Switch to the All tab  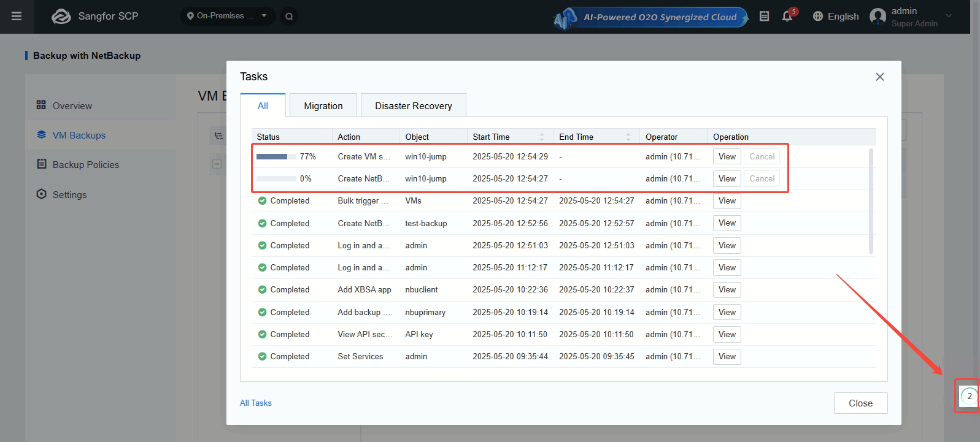(x=263, y=105)
